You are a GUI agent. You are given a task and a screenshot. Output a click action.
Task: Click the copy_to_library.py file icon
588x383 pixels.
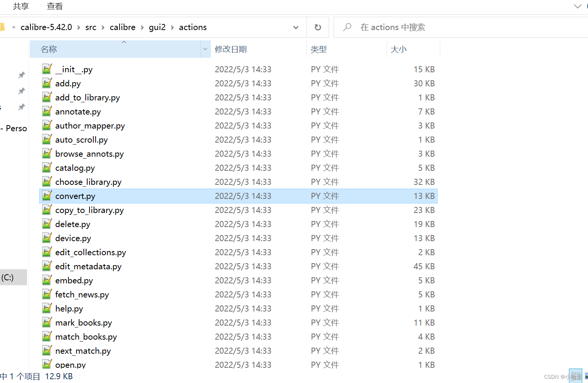(47, 210)
